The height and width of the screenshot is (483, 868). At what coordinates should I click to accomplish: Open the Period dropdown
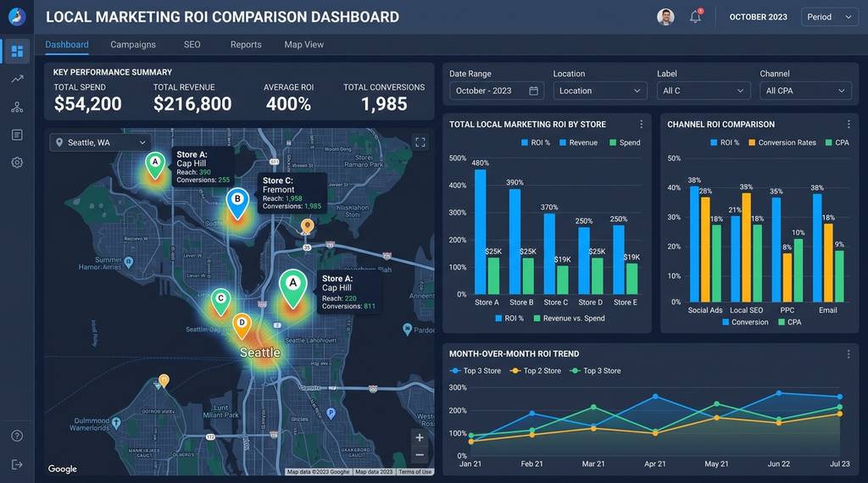point(829,17)
